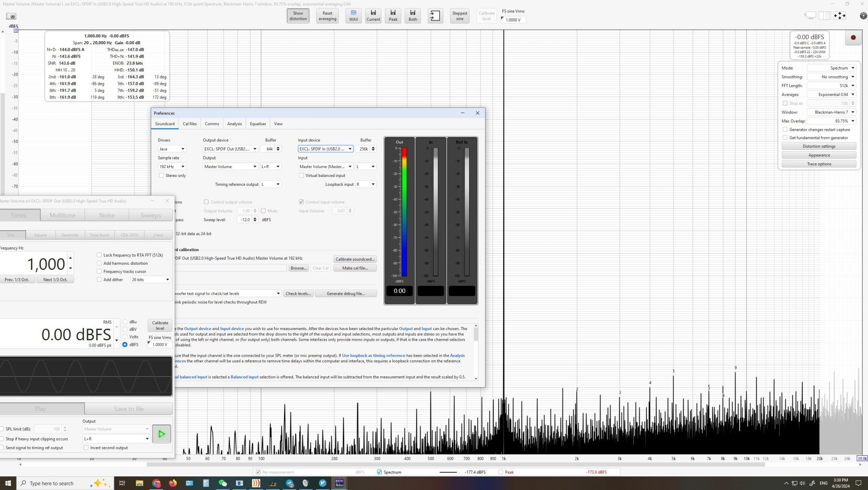This screenshot has width=868, height=490.
Task: Click Calibrate soundcard button
Action: click(x=355, y=259)
